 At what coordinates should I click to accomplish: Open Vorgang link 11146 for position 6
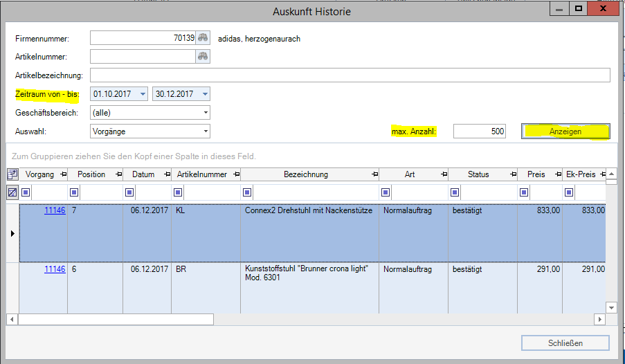[55, 269]
